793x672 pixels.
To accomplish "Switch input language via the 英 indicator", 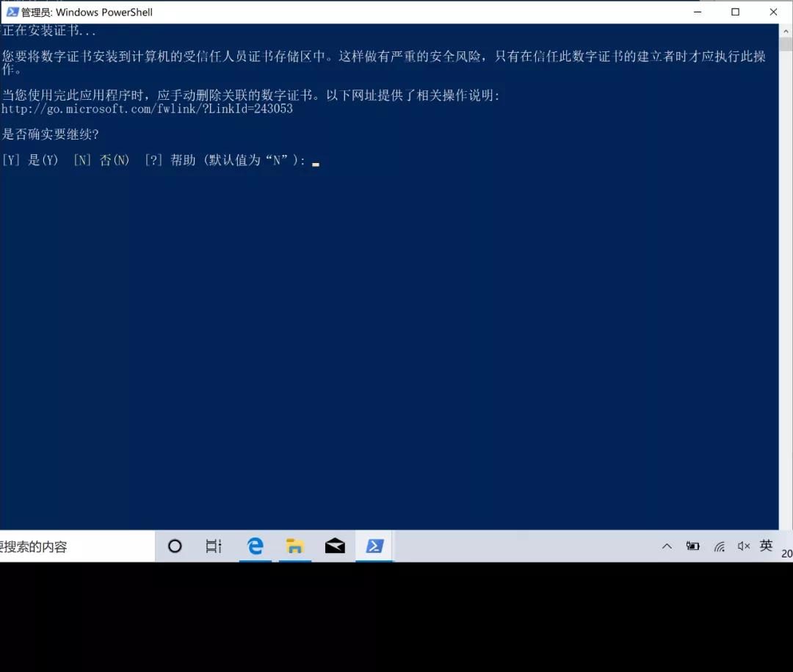I will [766, 546].
